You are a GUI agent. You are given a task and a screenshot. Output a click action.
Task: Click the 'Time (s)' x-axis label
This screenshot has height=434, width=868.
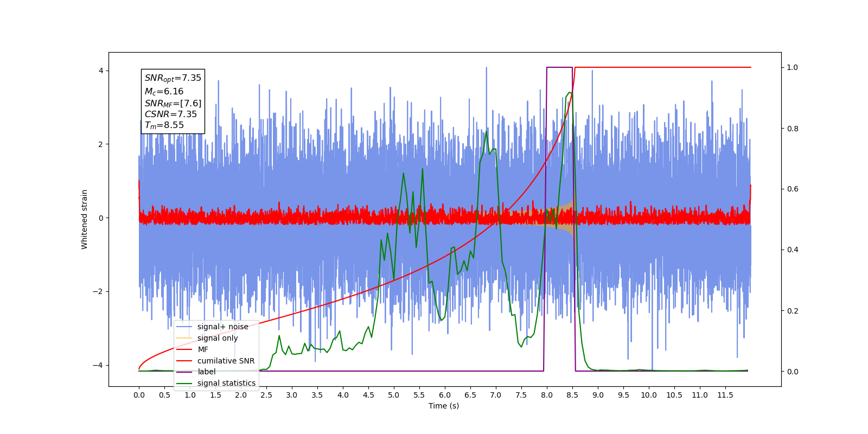[x=444, y=406]
